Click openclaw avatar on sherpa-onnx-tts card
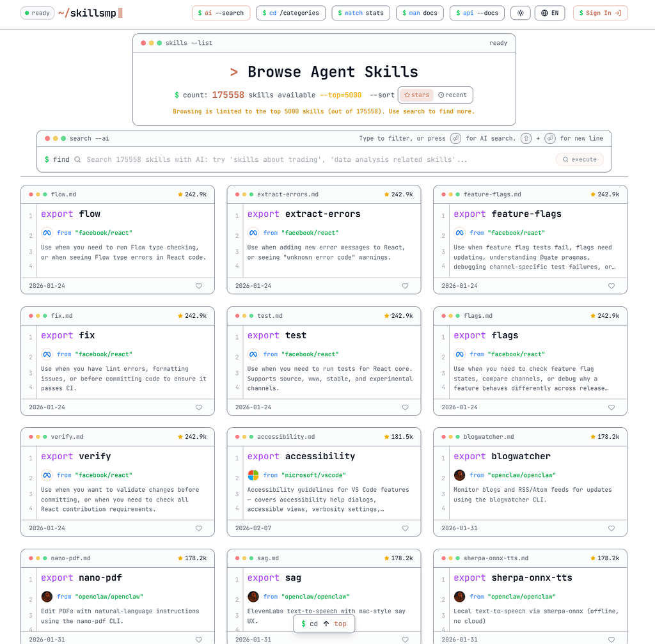The height and width of the screenshot is (644, 655). pyautogui.click(x=459, y=597)
